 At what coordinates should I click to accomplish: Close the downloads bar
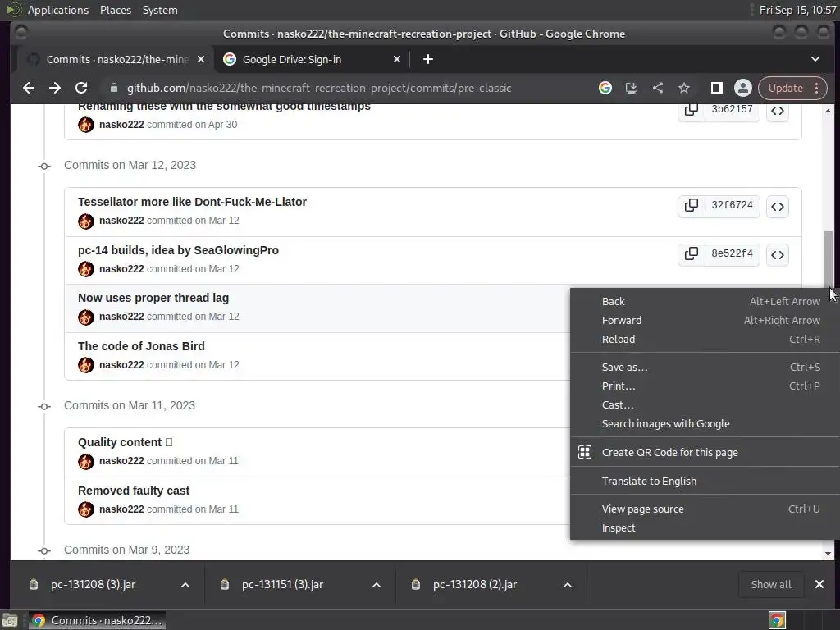[819, 584]
